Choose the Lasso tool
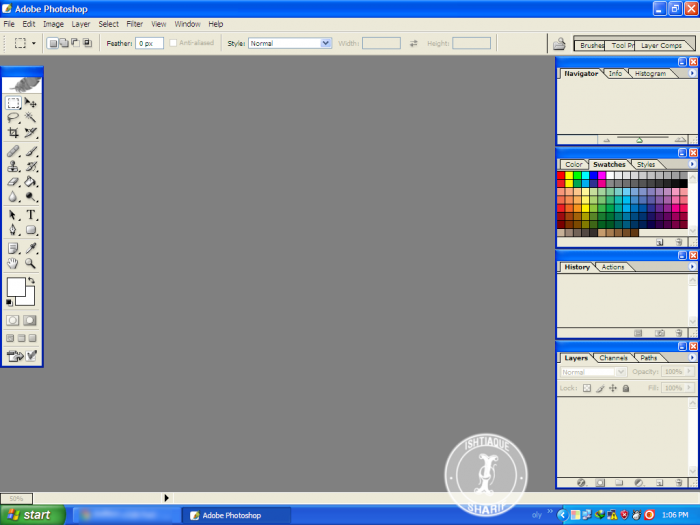This screenshot has width=700, height=525. pyautogui.click(x=13, y=118)
